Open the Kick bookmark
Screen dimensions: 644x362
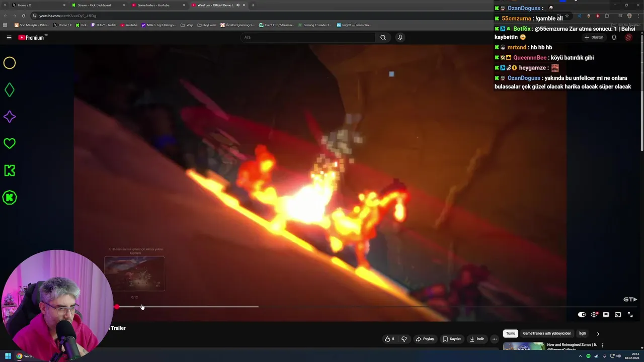coord(81,25)
